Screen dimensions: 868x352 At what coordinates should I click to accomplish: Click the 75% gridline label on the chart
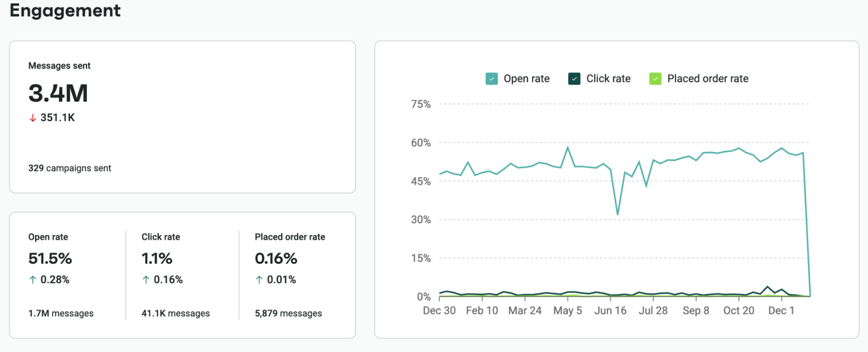tap(420, 104)
